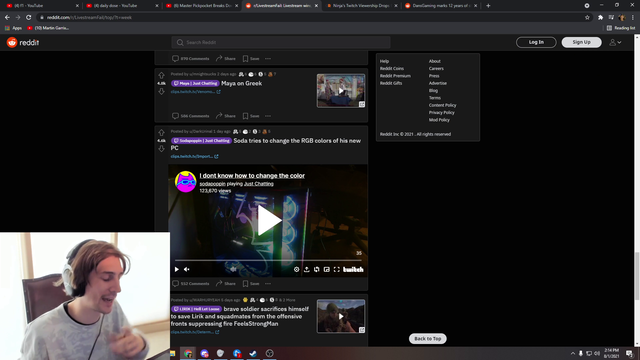Viewport: 640px width, 360px height.
Task: Open Maya Just Chatting flair tag
Action: click(195, 83)
